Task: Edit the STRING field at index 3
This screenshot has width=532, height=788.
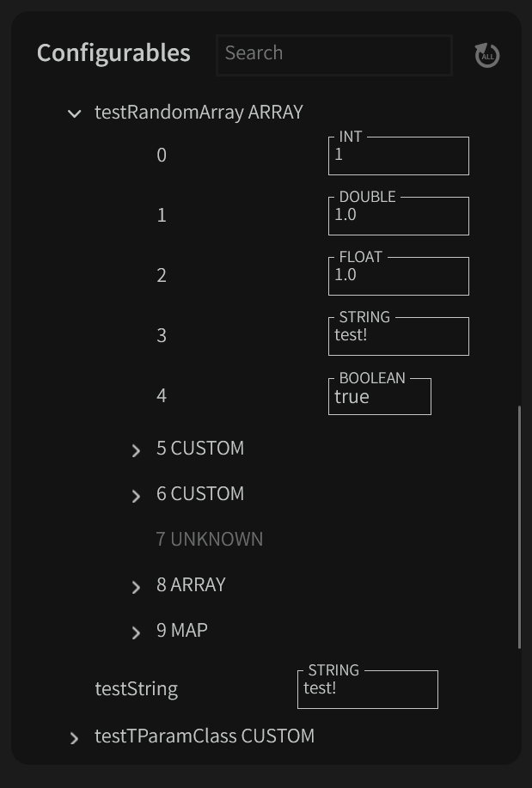Action: click(x=398, y=337)
